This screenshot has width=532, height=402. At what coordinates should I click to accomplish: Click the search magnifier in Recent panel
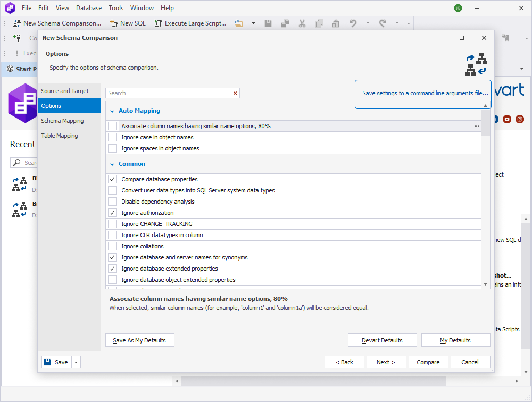click(16, 163)
